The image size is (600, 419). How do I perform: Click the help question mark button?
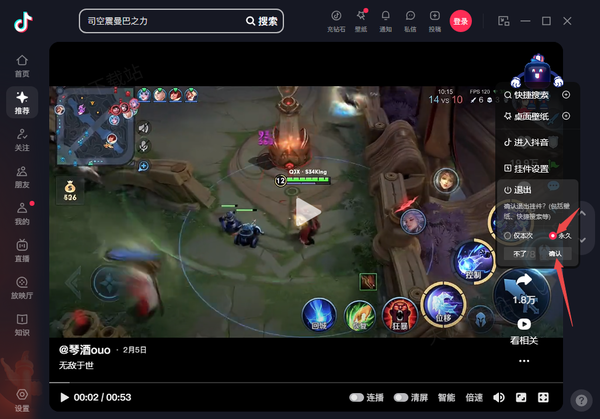581,400
